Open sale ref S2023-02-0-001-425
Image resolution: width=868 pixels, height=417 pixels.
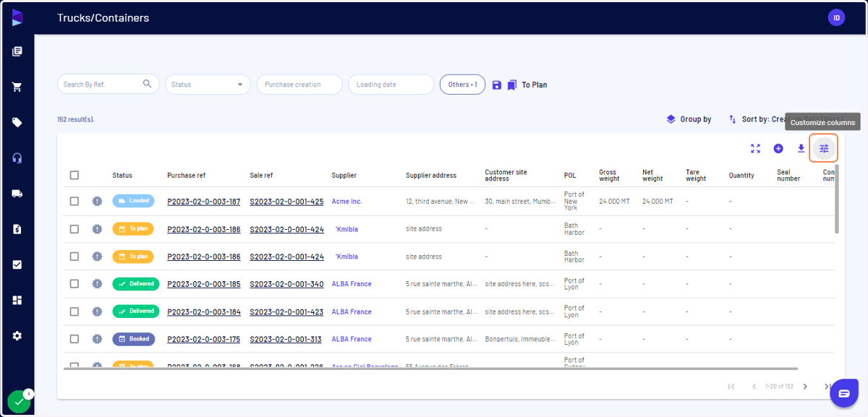click(286, 202)
